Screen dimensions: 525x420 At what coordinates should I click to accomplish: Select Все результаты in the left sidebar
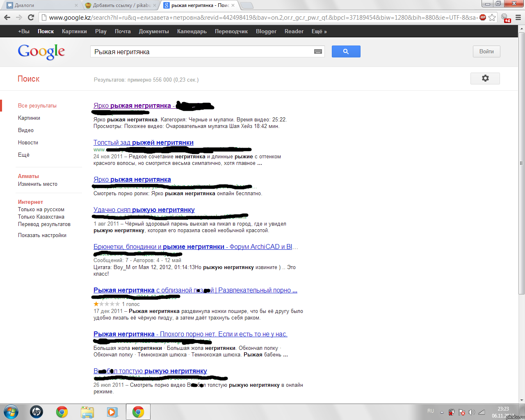(x=37, y=105)
